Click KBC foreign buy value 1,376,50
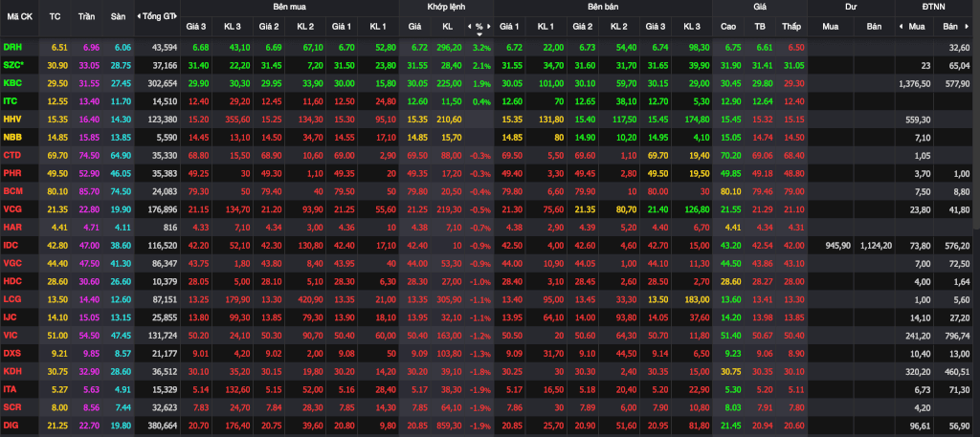 (915, 83)
